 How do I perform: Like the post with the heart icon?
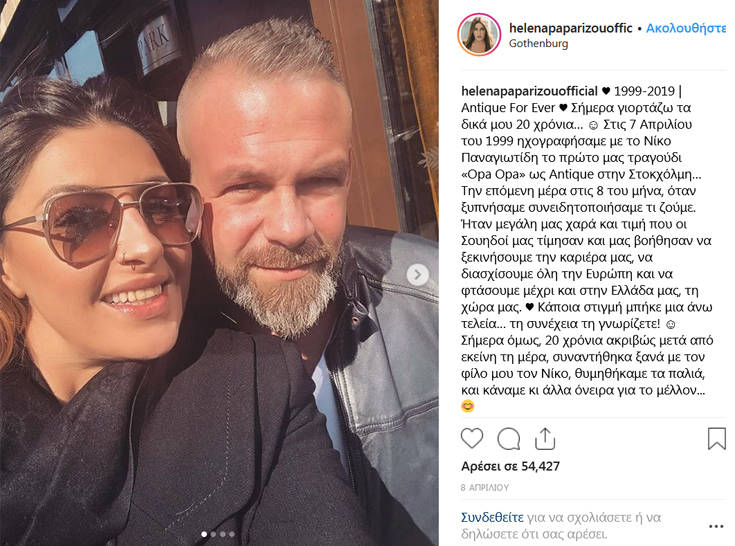tap(472, 439)
